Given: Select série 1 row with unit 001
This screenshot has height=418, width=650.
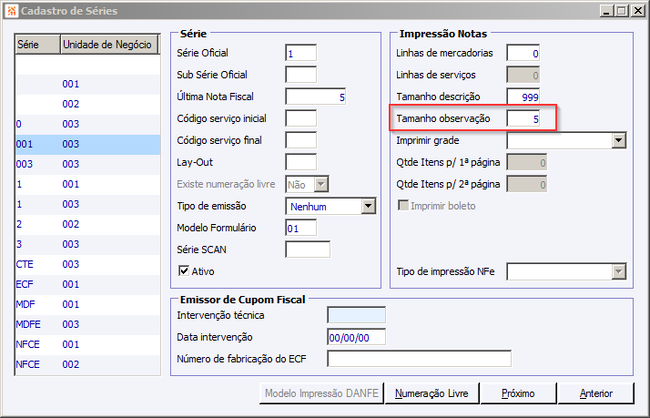Looking at the screenshot, I should (87, 184).
